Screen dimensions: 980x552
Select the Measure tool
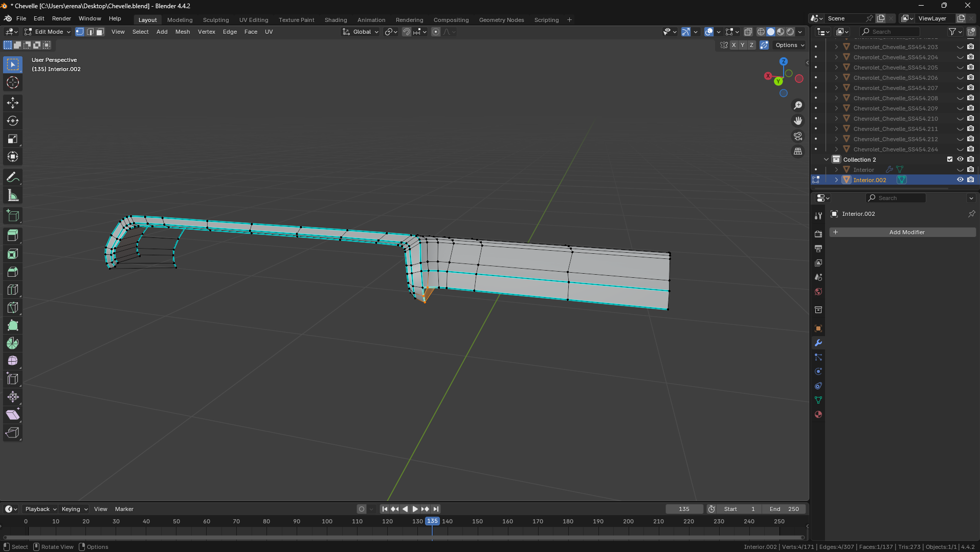click(x=13, y=195)
